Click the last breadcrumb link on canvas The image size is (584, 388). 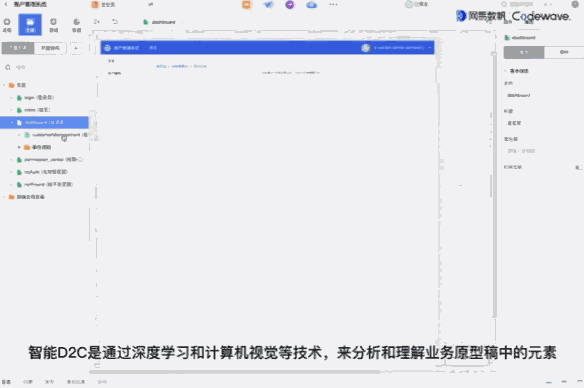coord(200,66)
